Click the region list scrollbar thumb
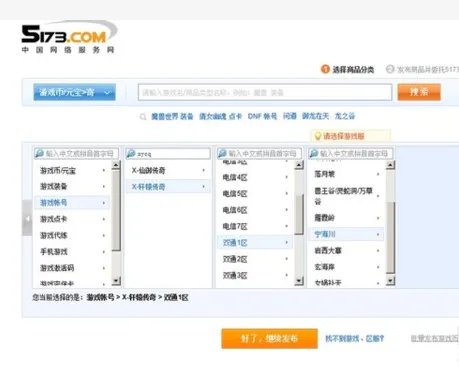Viewport: 459px width, 368px height. coord(299,214)
